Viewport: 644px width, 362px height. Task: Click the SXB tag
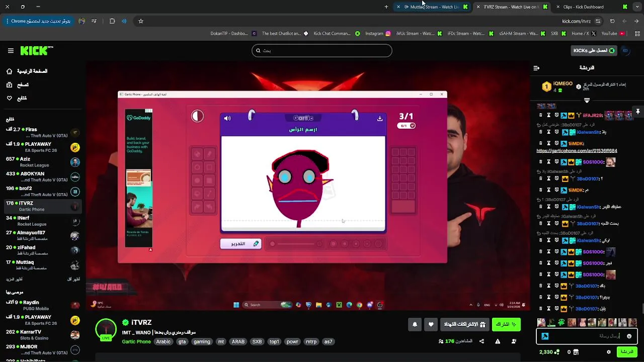coord(257,341)
